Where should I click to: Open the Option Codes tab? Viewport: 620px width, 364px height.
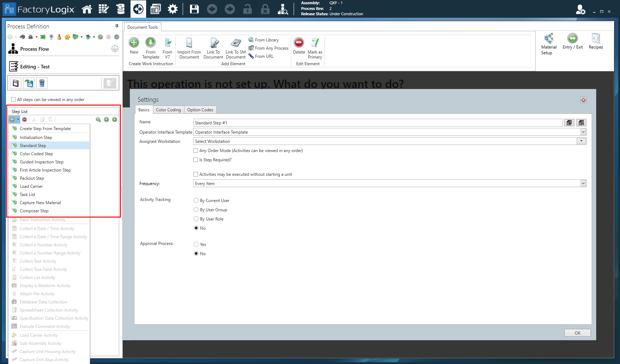pyautogui.click(x=200, y=110)
